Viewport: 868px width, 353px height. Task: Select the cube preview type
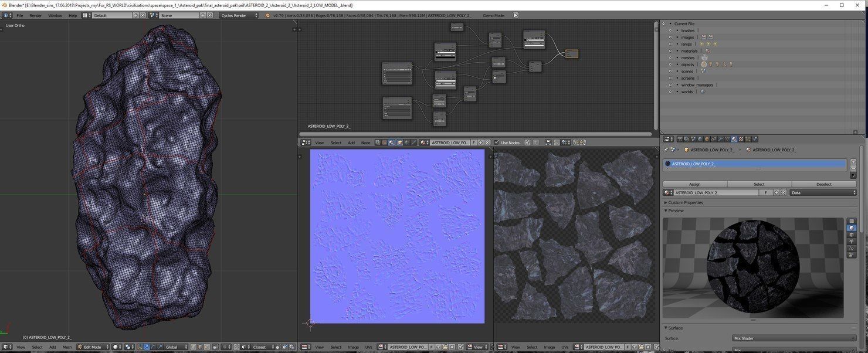point(852,235)
